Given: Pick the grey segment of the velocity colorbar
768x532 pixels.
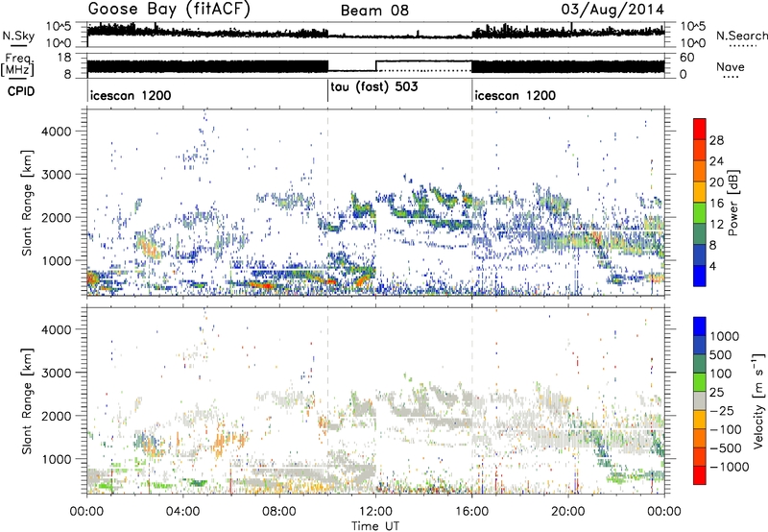Looking at the screenshot, I should tap(700, 400).
